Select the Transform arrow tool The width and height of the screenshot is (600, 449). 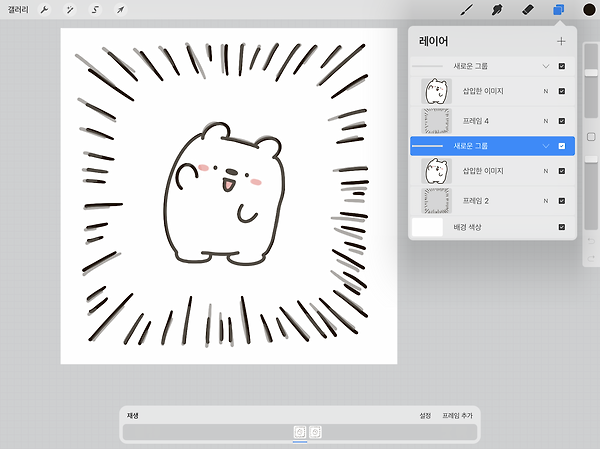[120, 10]
